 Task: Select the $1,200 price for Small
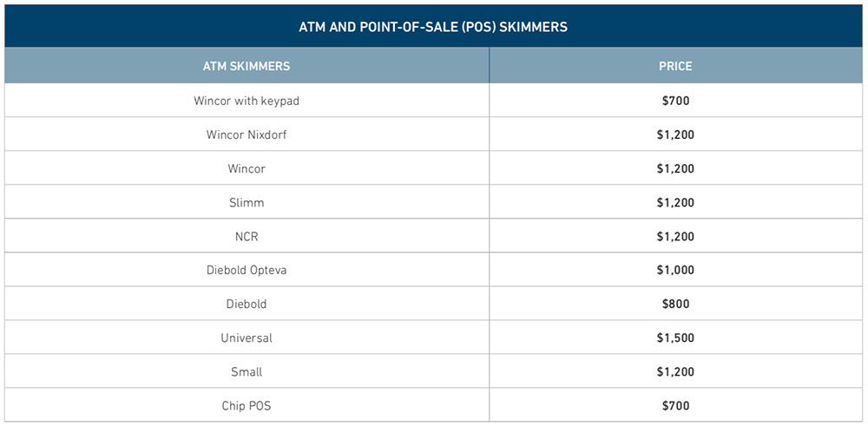[x=675, y=372]
